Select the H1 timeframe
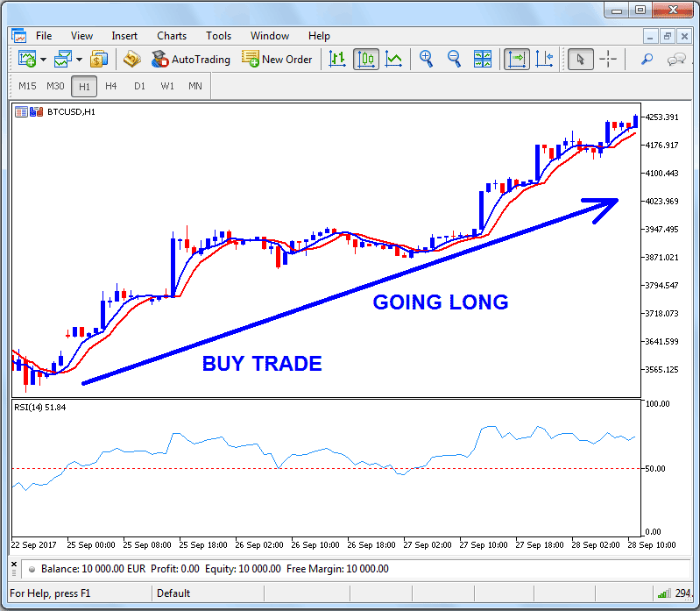Viewport: 700px width, 611px height. click(x=84, y=86)
